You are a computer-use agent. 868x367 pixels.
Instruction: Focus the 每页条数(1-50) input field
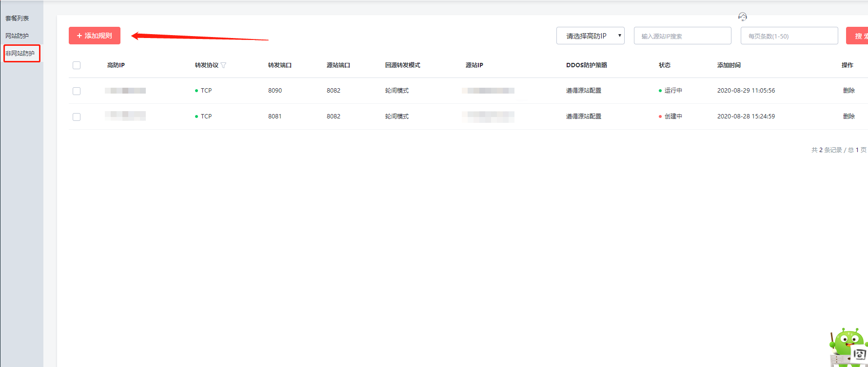point(789,36)
